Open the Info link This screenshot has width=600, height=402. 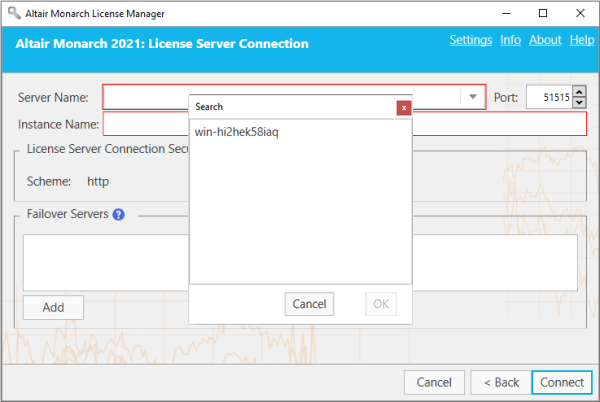point(510,40)
